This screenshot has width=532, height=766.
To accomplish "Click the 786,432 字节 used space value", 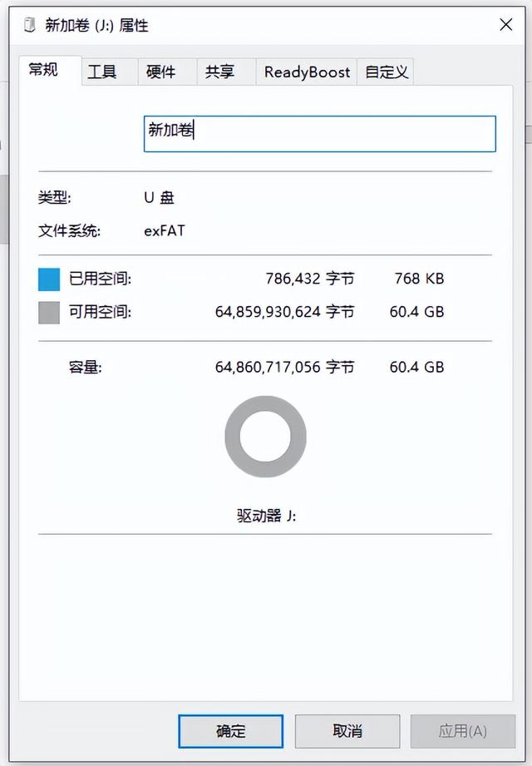I will [310, 279].
